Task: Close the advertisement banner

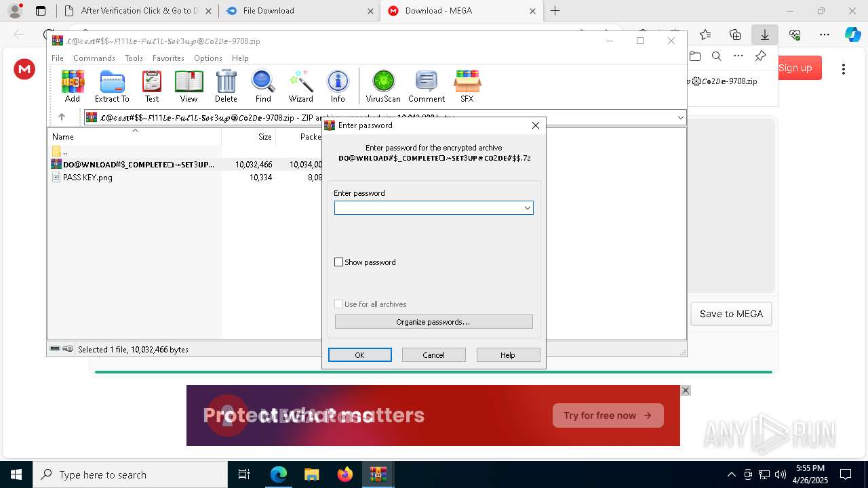Action: 686,390
